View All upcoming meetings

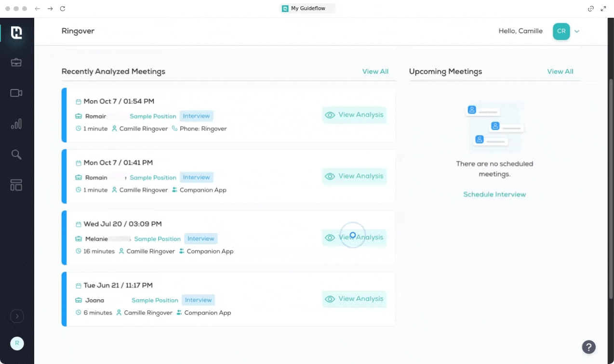point(560,72)
